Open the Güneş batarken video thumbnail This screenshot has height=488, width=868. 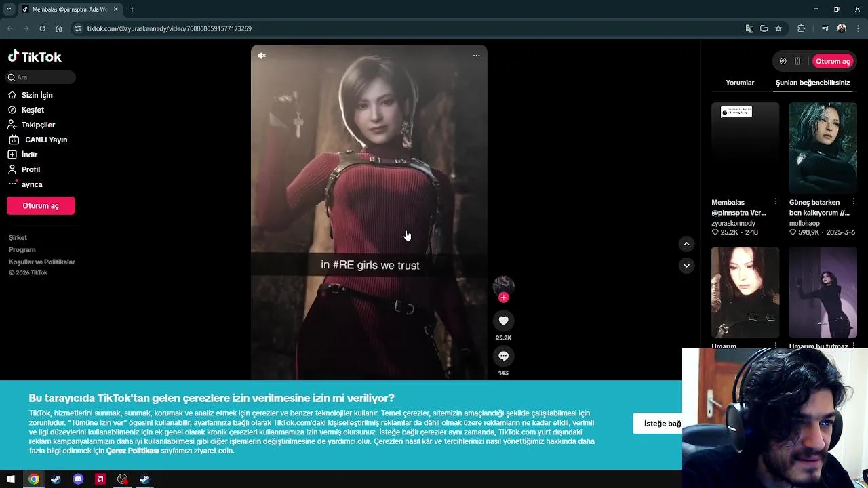(823, 148)
